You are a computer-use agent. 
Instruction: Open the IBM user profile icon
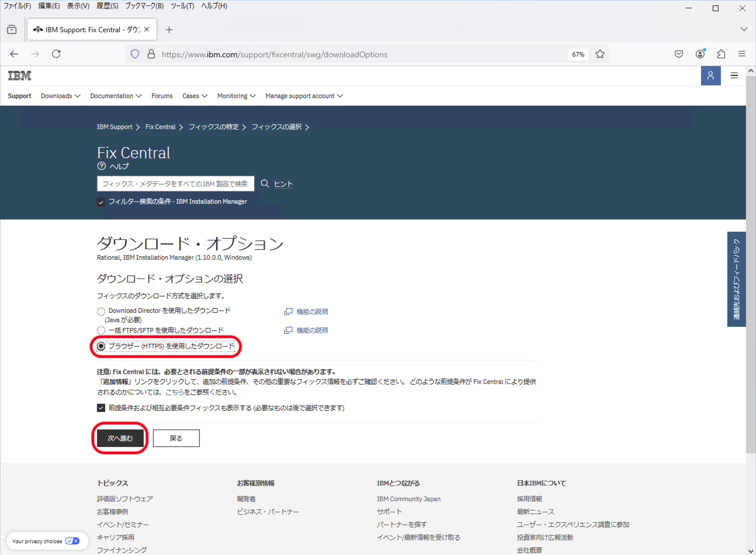710,75
